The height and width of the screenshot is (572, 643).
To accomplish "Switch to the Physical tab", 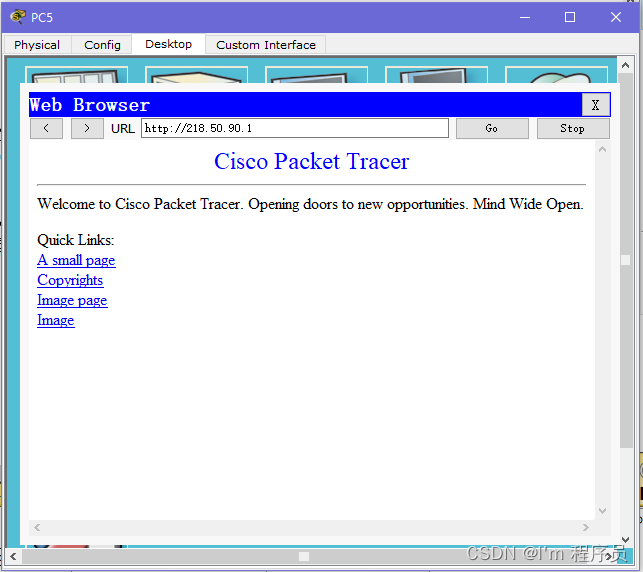I will coord(37,45).
